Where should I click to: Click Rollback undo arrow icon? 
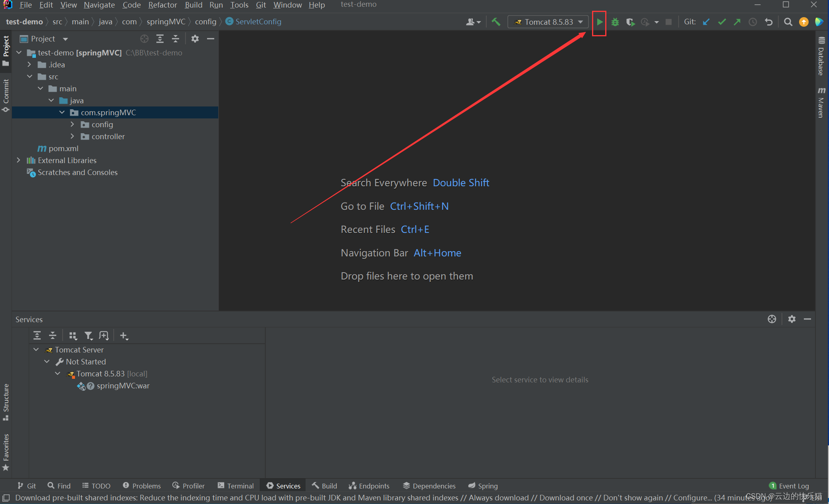coord(769,22)
